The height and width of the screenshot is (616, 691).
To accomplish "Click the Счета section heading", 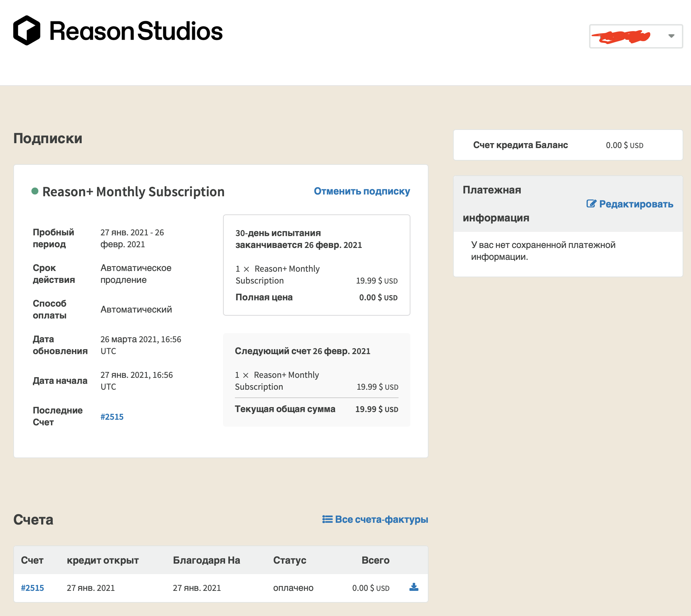I will [x=33, y=520].
